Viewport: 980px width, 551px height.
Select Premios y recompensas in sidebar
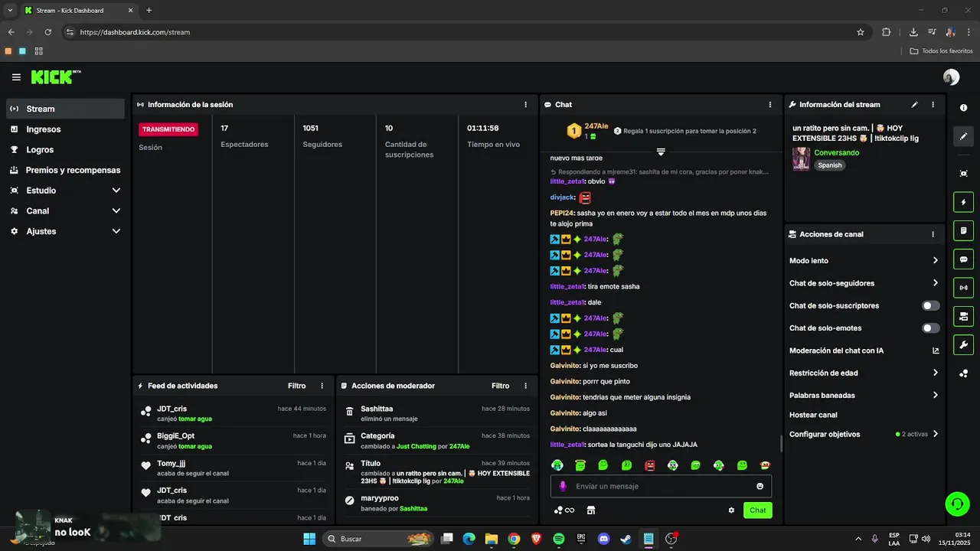65,170
